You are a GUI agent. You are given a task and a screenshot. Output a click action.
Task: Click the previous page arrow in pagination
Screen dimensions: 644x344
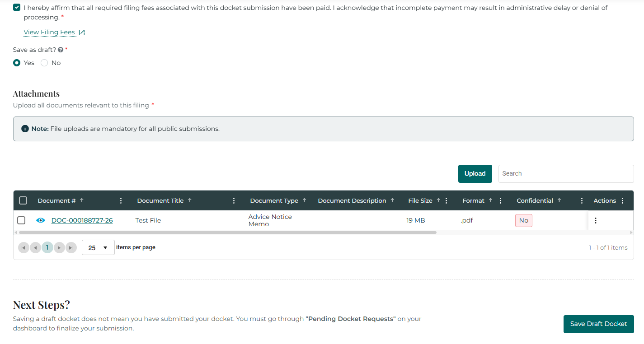coord(35,247)
